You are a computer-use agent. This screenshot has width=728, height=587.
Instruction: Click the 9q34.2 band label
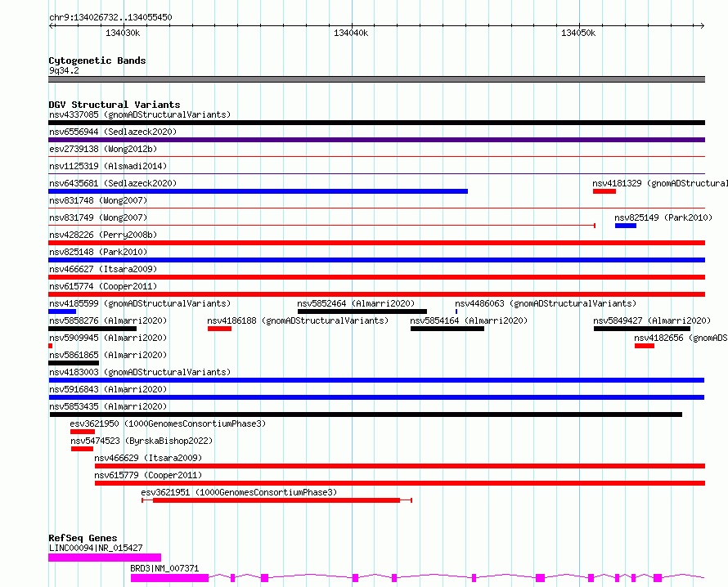tap(64, 70)
